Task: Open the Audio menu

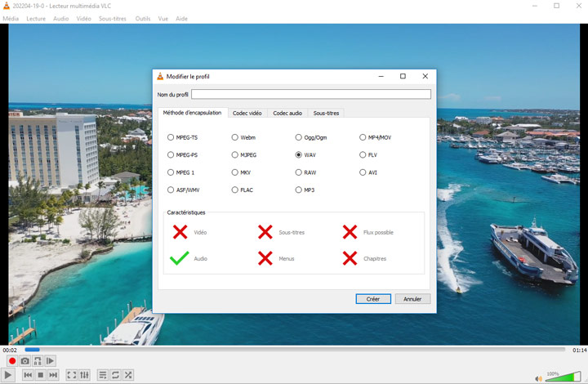Action: tap(60, 18)
